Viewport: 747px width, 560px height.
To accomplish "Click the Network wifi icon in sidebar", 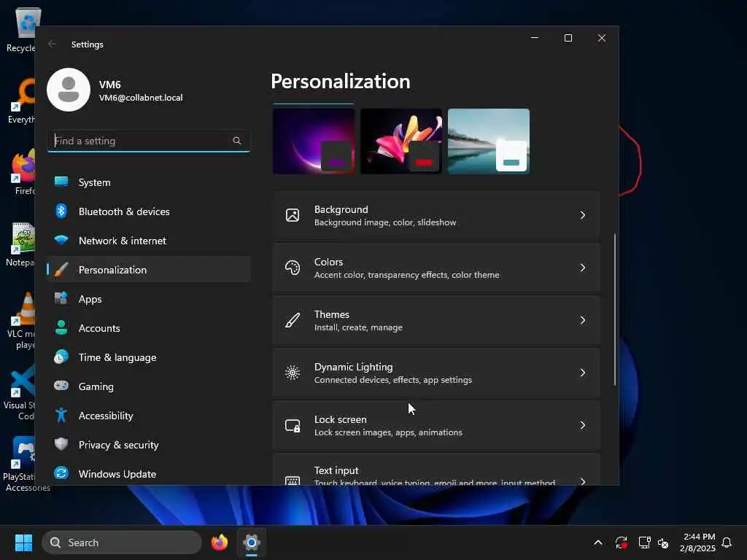I will [x=61, y=240].
